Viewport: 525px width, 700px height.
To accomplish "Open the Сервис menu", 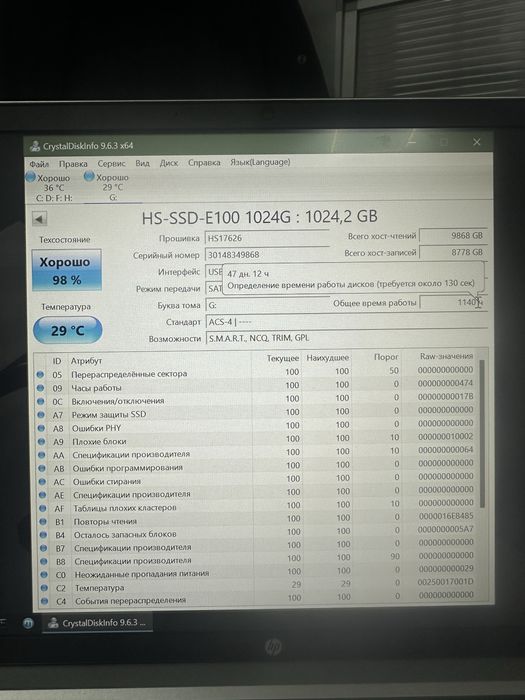I will pos(112,163).
